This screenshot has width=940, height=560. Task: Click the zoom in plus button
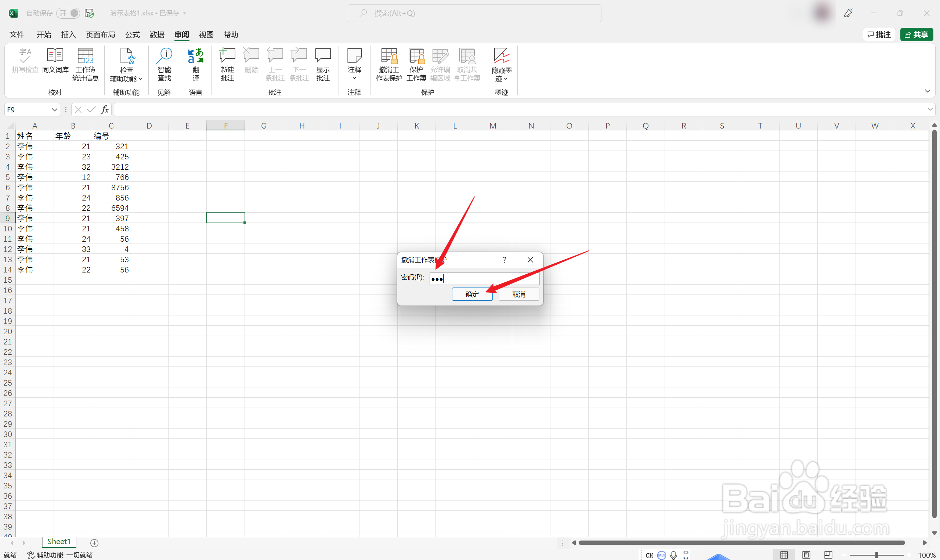tap(909, 555)
